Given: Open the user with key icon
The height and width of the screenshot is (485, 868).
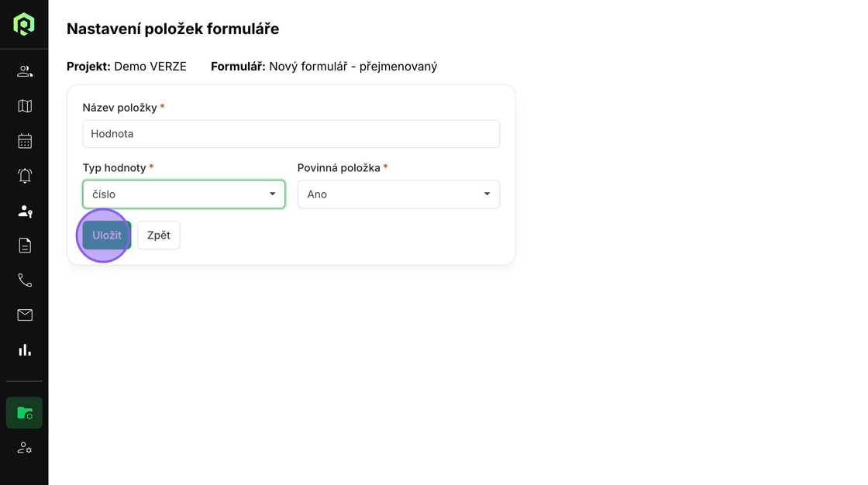Looking at the screenshot, I should (25, 211).
